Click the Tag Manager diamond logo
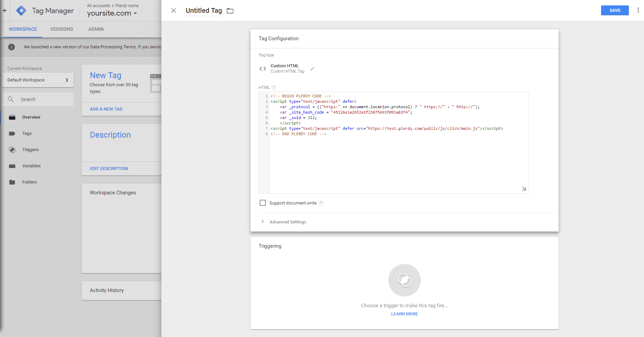644x337 pixels. tap(21, 10)
